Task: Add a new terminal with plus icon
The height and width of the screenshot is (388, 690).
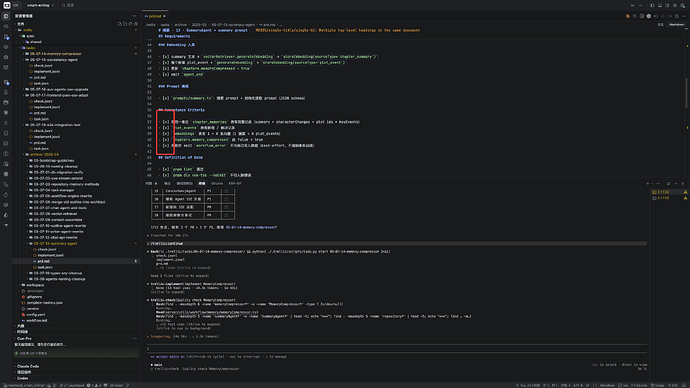Action: pos(648,183)
